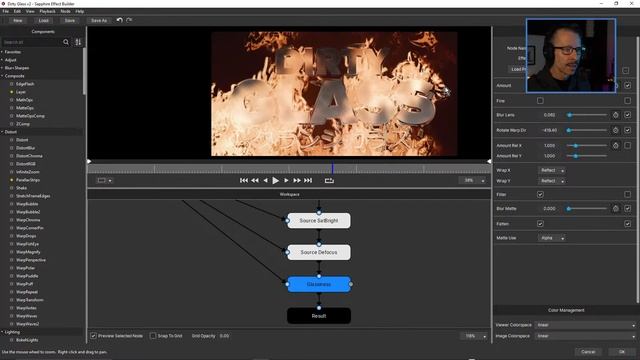
Task: Open the File menu
Action: (6, 11)
